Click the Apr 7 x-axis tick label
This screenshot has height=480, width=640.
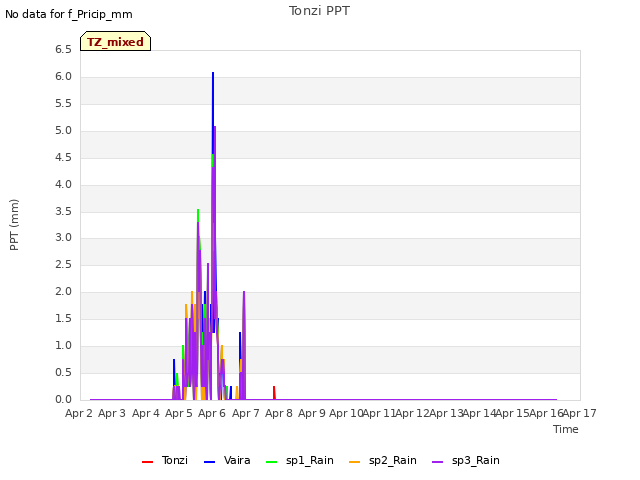point(246,413)
